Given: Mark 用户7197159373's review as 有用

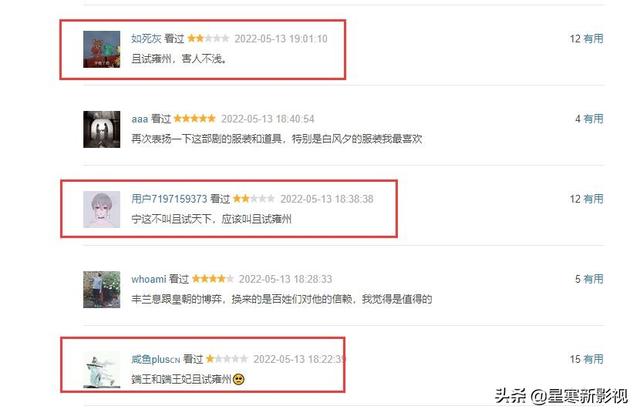Looking at the screenshot, I should (x=593, y=199).
